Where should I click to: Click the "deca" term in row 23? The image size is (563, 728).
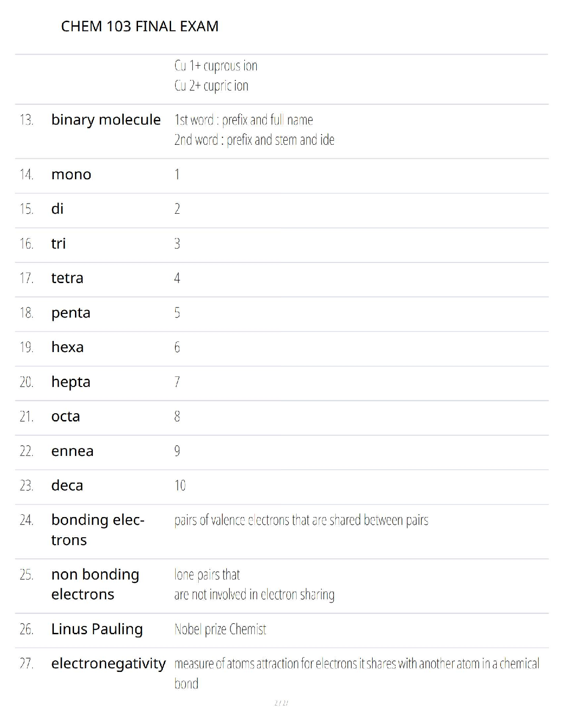[x=67, y=485]
